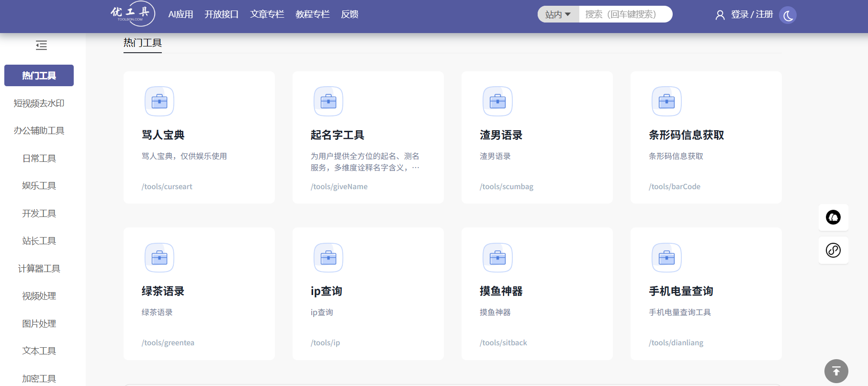This screenshot has height=386, width=868.
Task: Click the briefcase icon of 绿茶语录
Action: 159,258
